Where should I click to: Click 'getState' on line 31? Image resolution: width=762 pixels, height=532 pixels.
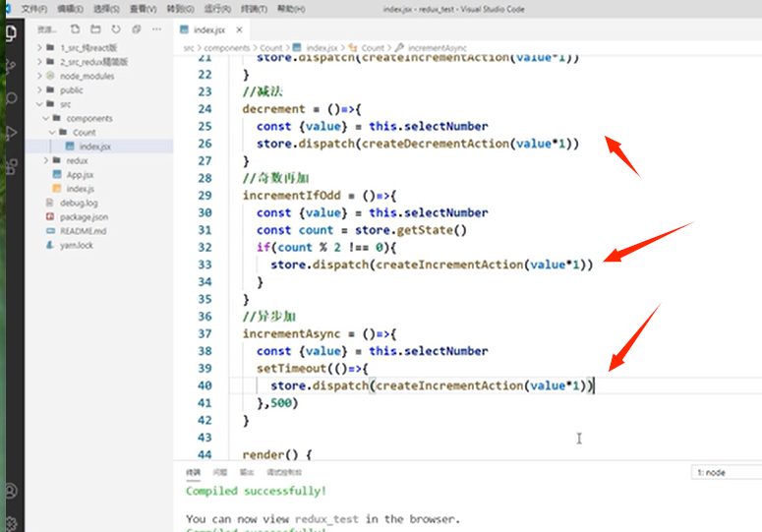tap(425, 230)
